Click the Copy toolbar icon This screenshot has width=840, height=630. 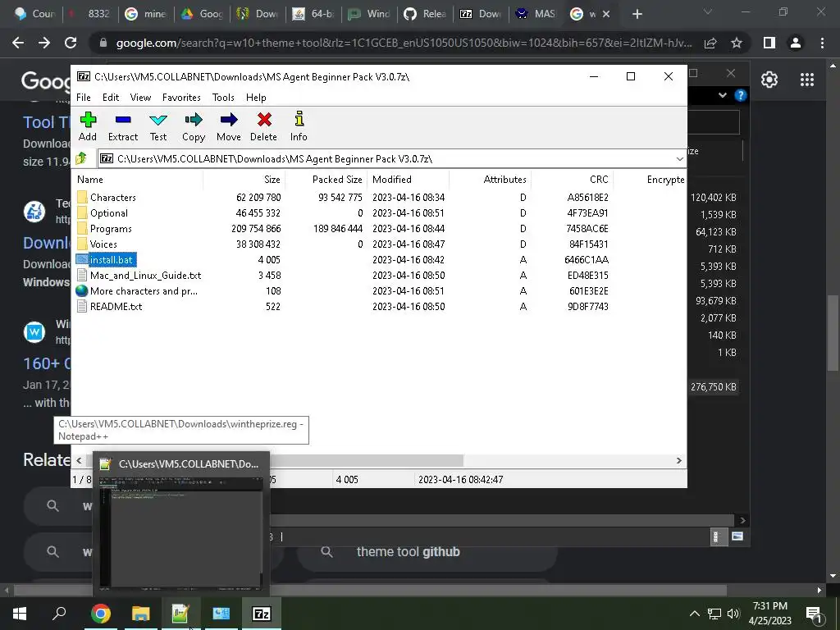(x=194, y=126)
